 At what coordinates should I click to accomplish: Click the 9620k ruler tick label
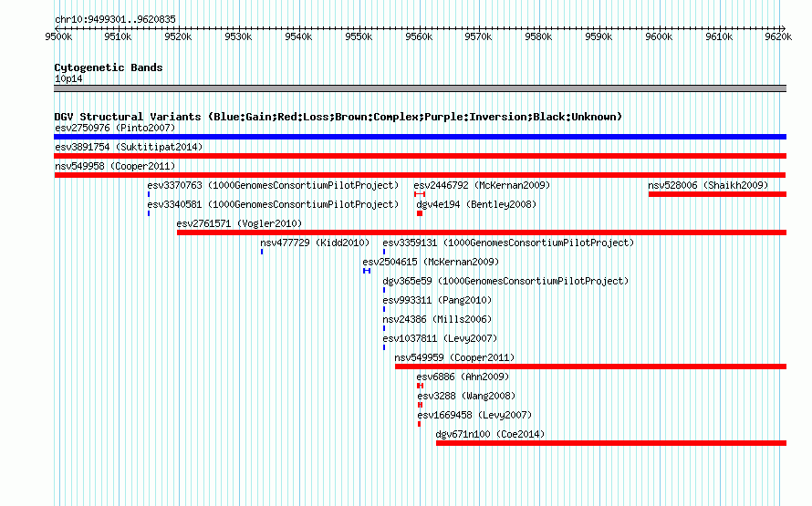click(x=778, y=36)
